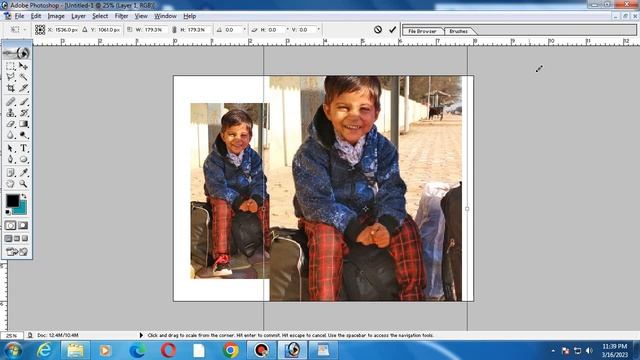
Task: Select the Brush tool
Action: click(23, 102)
